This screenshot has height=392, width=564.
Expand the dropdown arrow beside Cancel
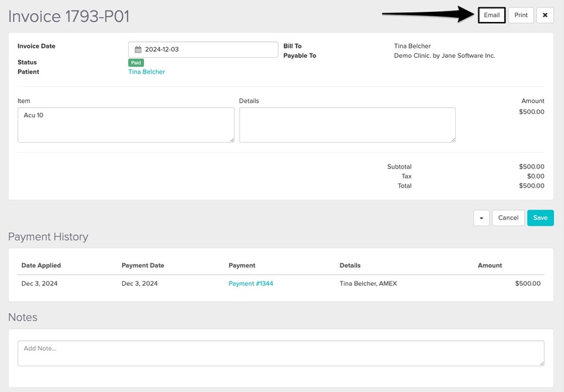coord(481,218)
